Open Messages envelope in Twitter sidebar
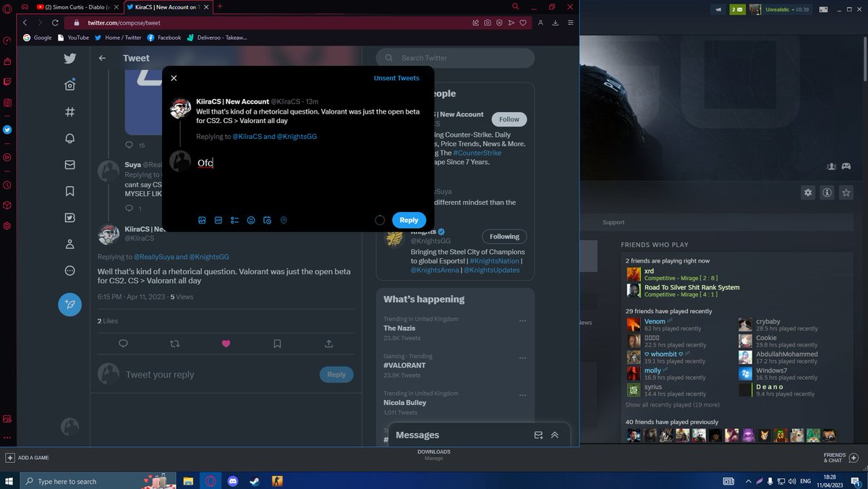868x489 pixels. 69,165
